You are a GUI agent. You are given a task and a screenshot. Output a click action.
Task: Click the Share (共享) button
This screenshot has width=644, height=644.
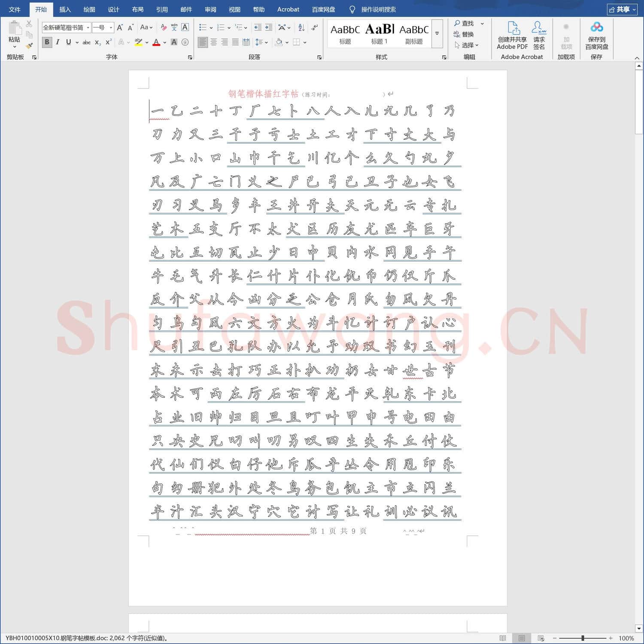tap(622, 9)
